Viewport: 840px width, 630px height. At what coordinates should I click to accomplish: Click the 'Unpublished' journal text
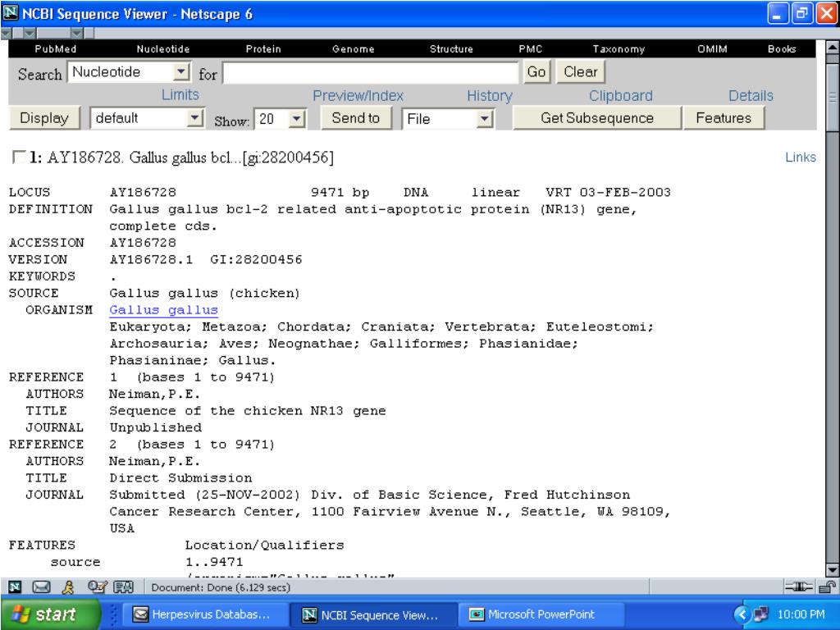point(155,427)
